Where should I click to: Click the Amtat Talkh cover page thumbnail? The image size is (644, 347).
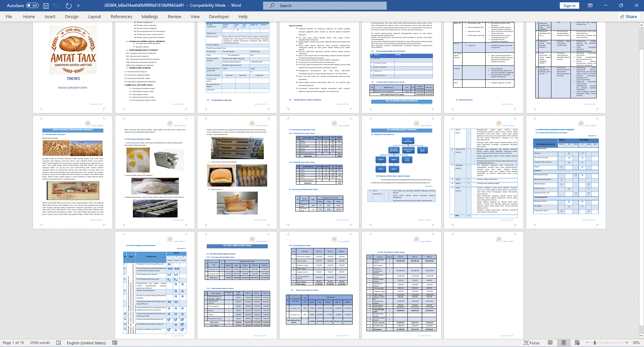[x=73, y=67]
